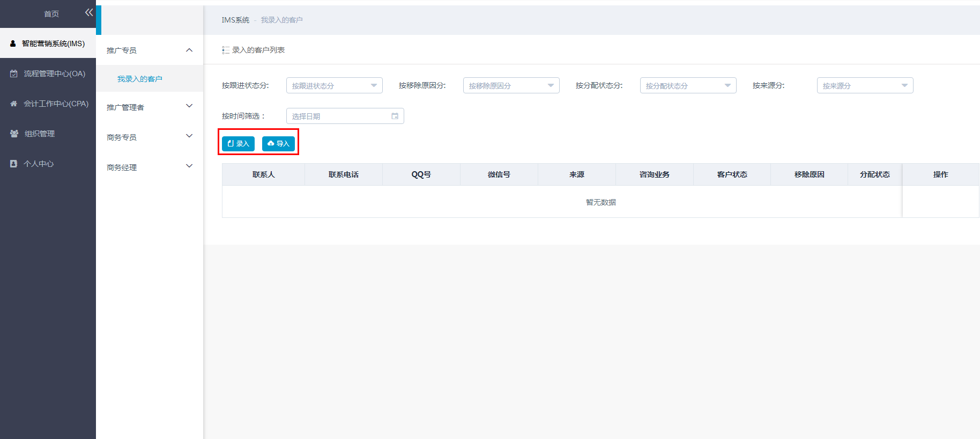Select 智能营销系统(IMS) in the sidebar
This screenshot has width=980, height=439.
[48, 43]
